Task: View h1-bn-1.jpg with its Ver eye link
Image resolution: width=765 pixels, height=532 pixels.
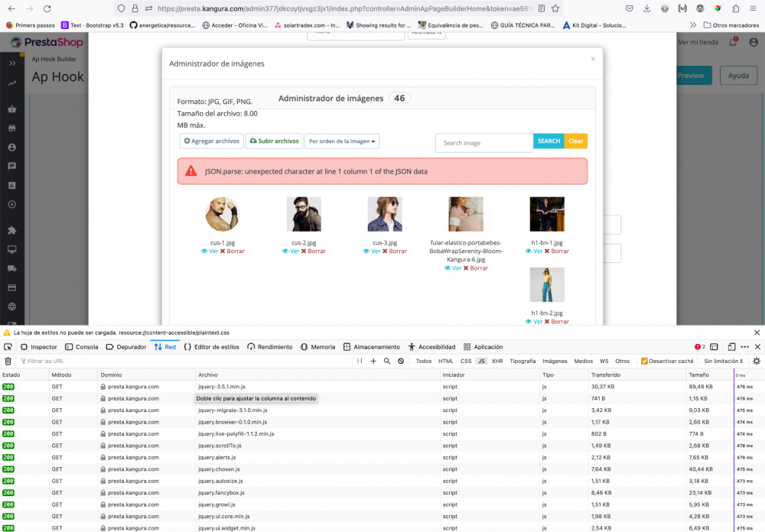Action: pyautogui.click(x=534, y=251)
